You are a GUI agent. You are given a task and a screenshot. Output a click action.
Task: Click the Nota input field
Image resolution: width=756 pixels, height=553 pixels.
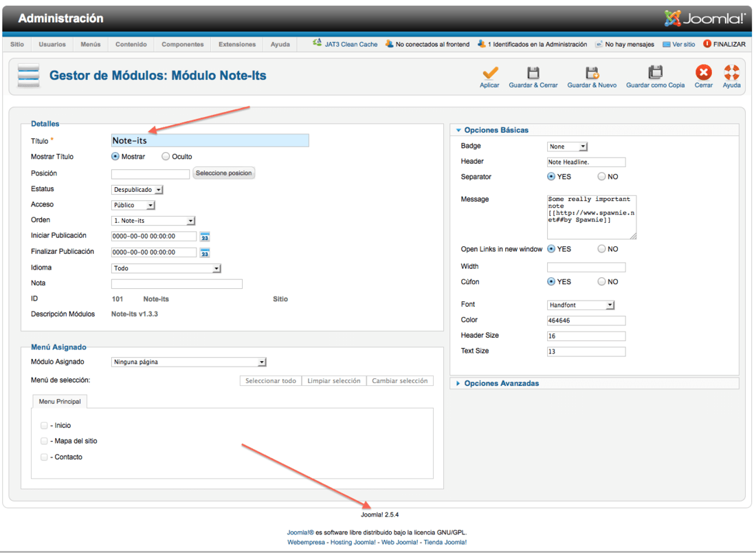[177, 284]
